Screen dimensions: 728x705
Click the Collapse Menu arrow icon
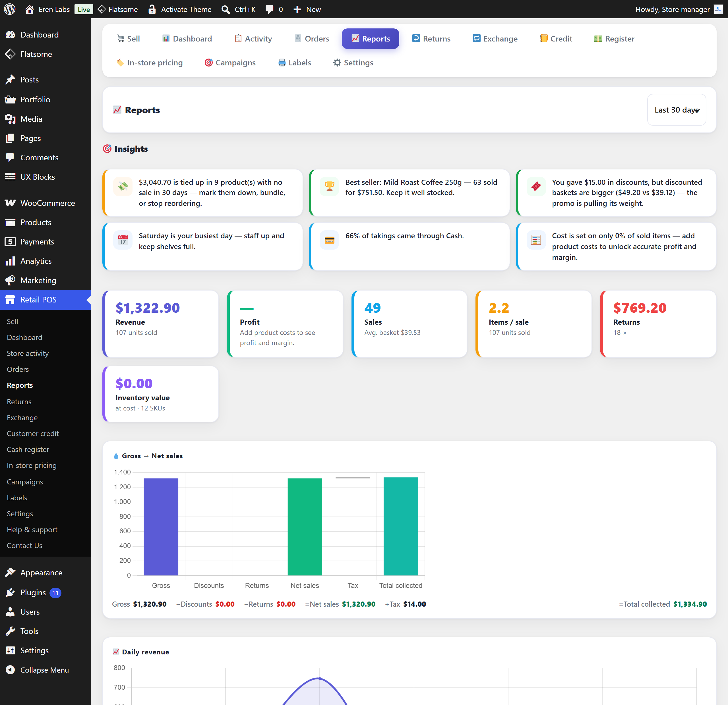pos(11,670)
